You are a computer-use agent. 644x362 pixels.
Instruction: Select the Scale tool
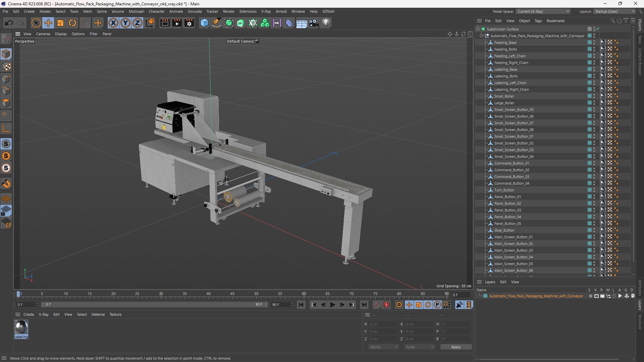coord(60,23)
